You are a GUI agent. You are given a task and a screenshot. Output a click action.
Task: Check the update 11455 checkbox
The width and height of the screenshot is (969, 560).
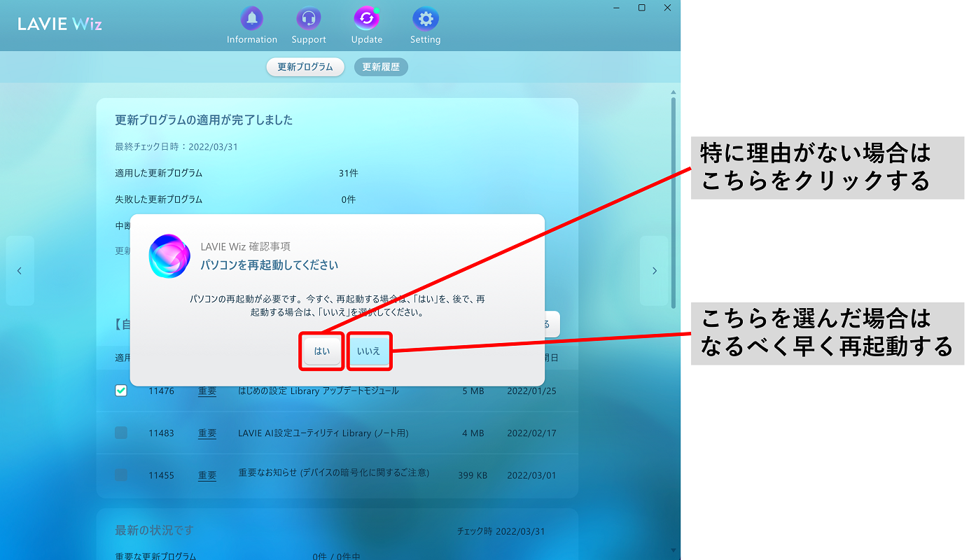click(121, 475)
